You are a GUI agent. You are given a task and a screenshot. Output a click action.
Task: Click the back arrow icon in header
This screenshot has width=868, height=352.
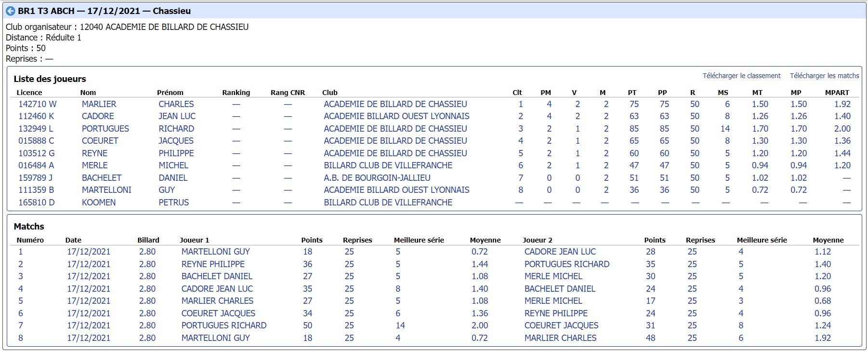10,11
